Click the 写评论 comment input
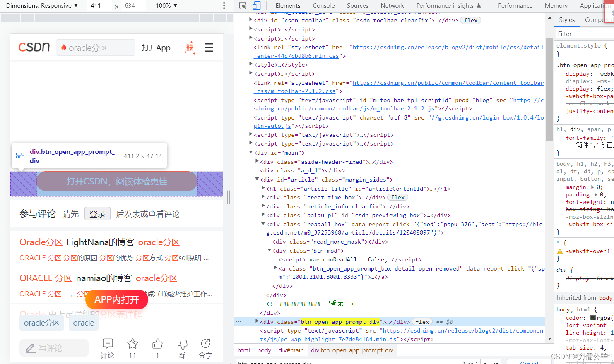 (54, 348)
